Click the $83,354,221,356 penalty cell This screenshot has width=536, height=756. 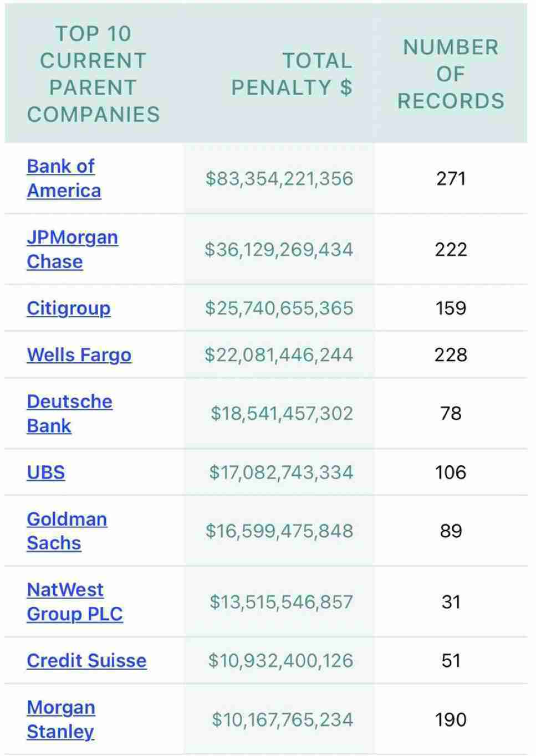click(x=279, y=178)
